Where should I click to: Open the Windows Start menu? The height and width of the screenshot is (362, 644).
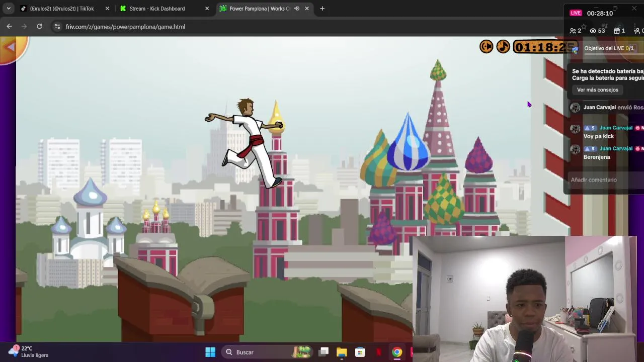point(210,352)
